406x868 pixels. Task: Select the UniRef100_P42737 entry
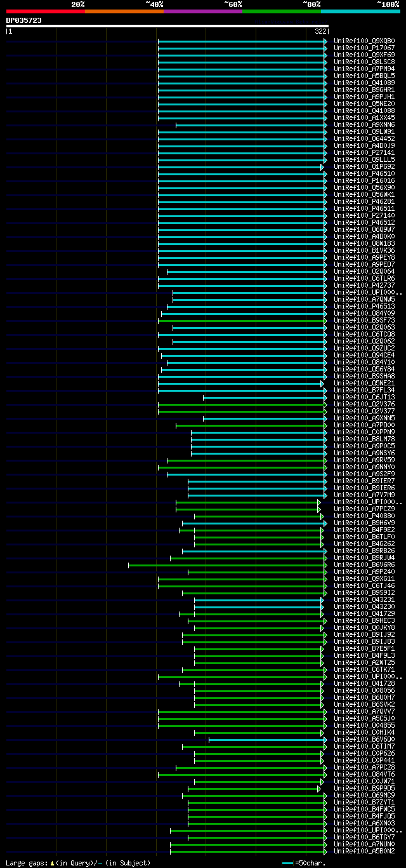click(364, 285)
